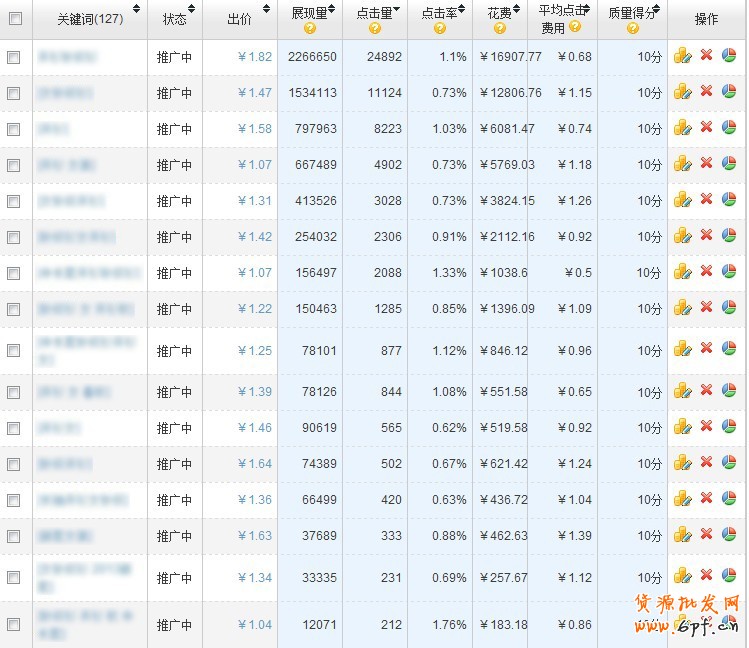The image size is (749, 648).
Task: Delete the keyword with 78126 impressions
Action: (706, 390)
